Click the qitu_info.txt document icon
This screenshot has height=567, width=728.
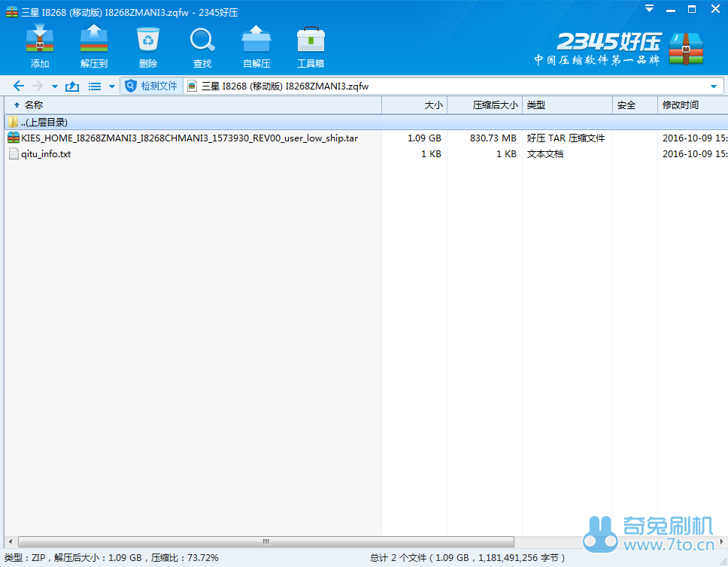click(14, 153)
